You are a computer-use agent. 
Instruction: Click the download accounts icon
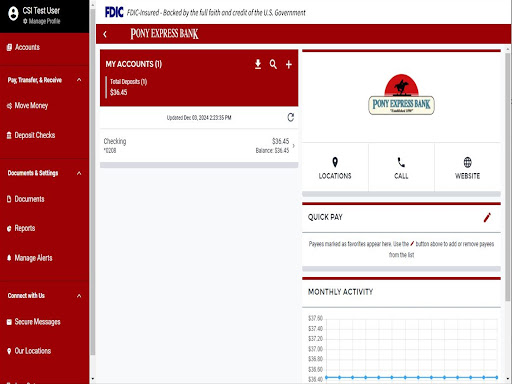pyautogui.click(x=258, y=64)
